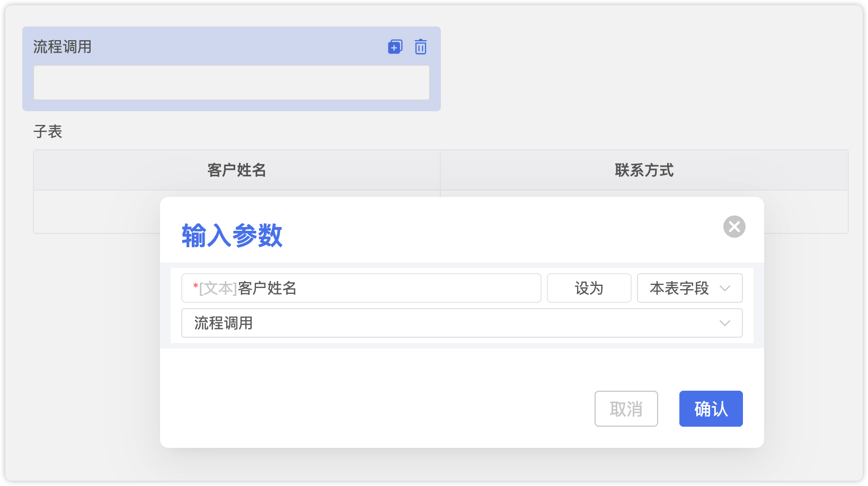The width and height of the screenshot is (868, 486).
Task: Click the chevron arrow beside 本表字段
Action: click(725, 288)
